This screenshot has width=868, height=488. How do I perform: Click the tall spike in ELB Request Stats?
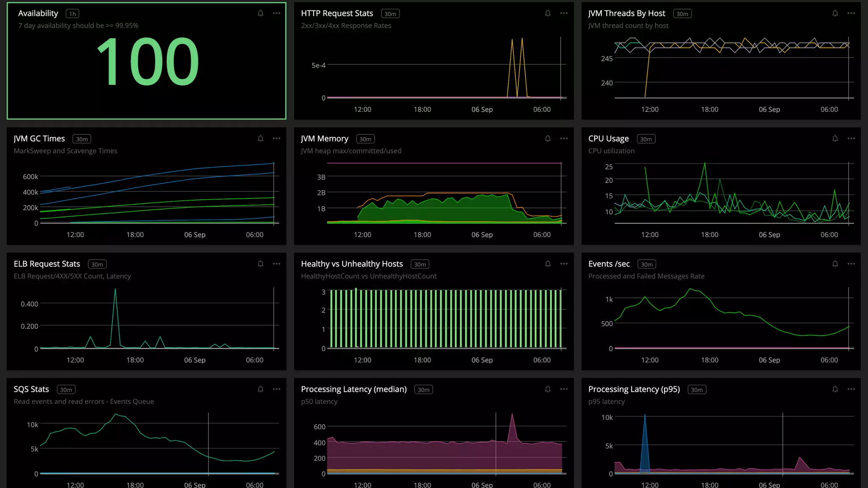(x=115, y=297)
